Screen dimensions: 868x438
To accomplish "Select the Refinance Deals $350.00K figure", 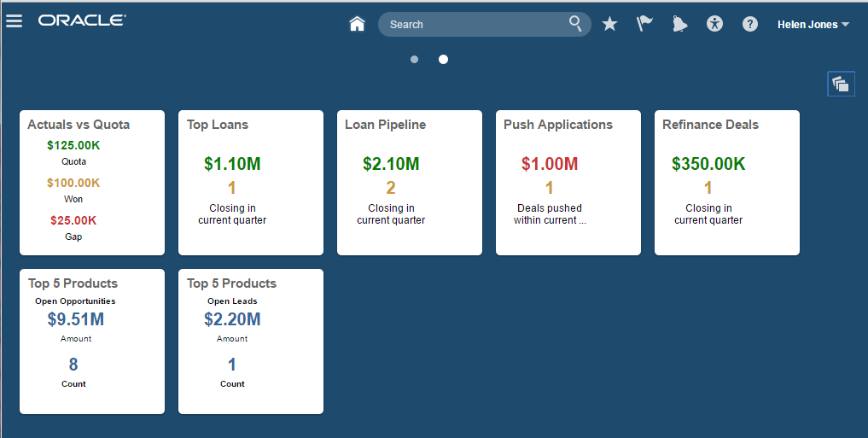I will point(708,164).
